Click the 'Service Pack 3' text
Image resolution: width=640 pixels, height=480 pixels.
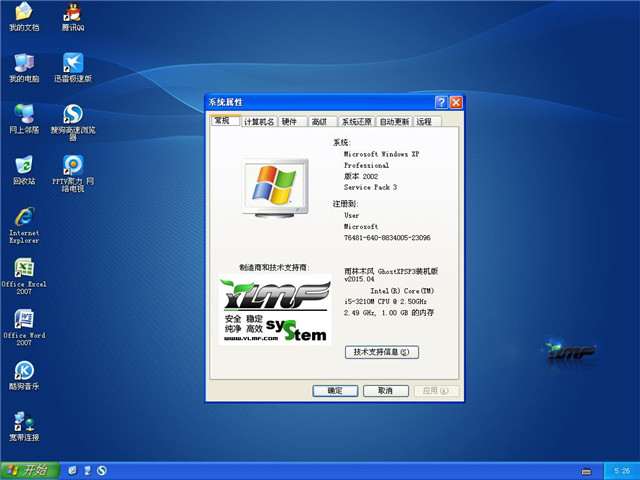(370, 187)
